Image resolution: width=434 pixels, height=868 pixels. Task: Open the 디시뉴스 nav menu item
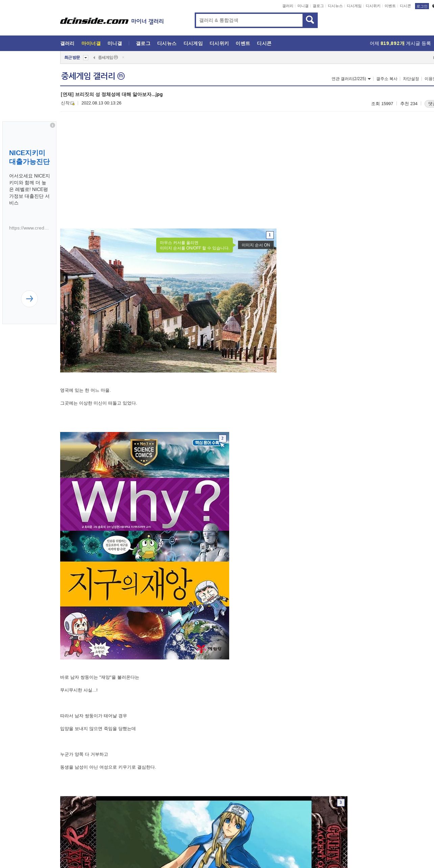pos(167,43)
